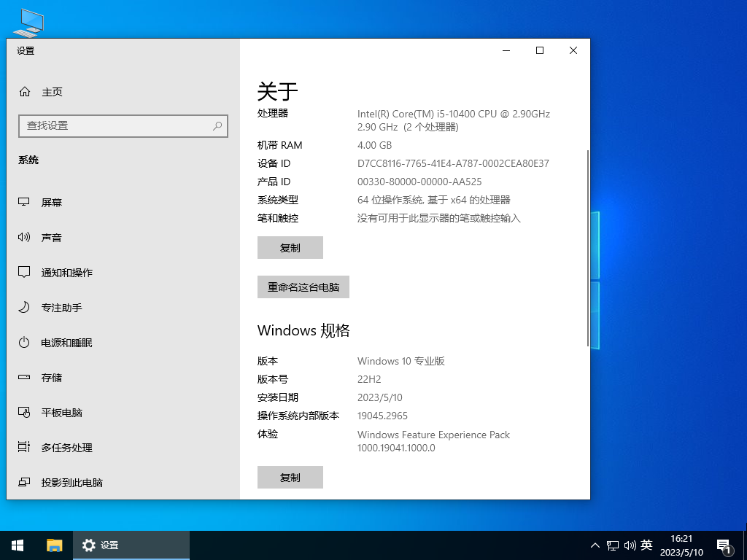Open the volume control in the tray
This screenshot has height=560, width=747.
point(630,545)
